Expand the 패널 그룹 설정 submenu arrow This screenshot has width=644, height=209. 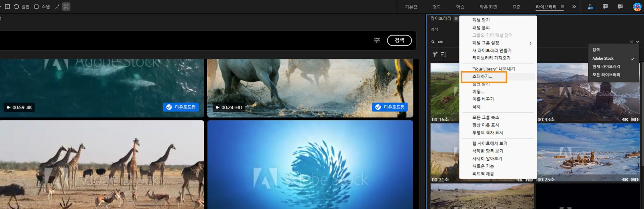coord(530,43)
